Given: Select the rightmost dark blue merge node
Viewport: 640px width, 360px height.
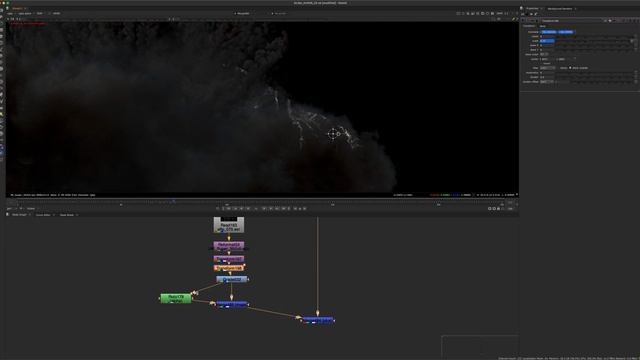Looking at the screenshot, I should point(318,320).
